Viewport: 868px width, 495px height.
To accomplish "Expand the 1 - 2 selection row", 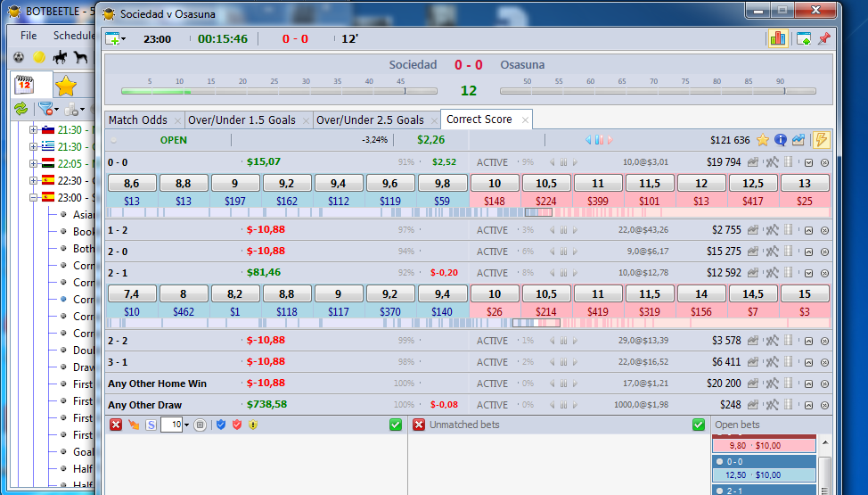I will 809,231.
